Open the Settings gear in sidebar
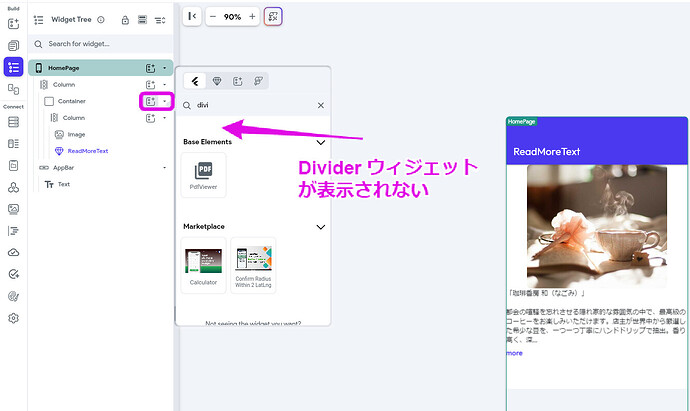 pos(13,318)
